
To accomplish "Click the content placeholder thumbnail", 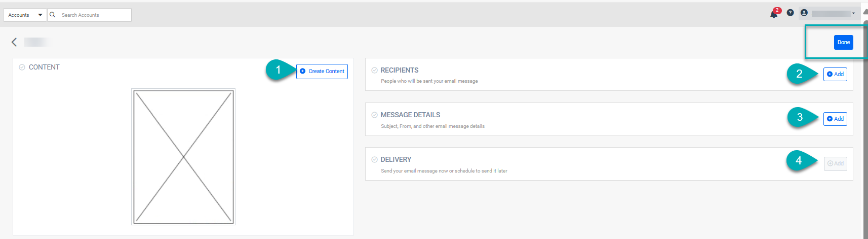I will coord(183,157).
